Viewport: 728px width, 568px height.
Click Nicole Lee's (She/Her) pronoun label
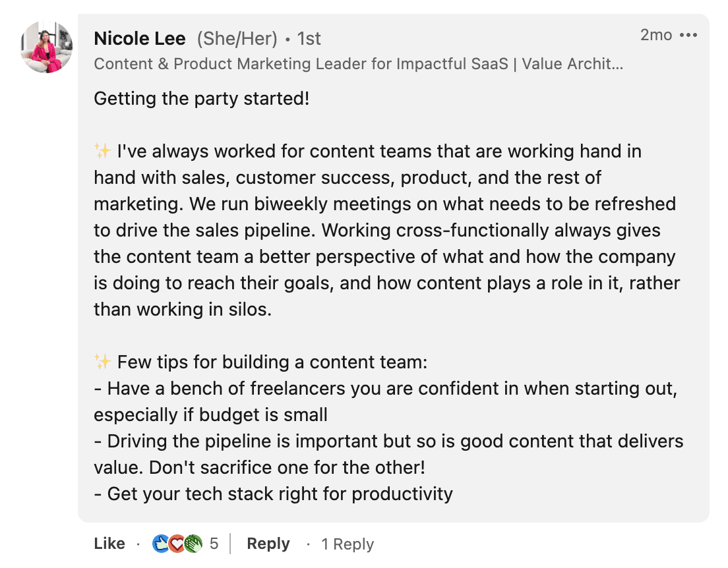coord(235,38)
